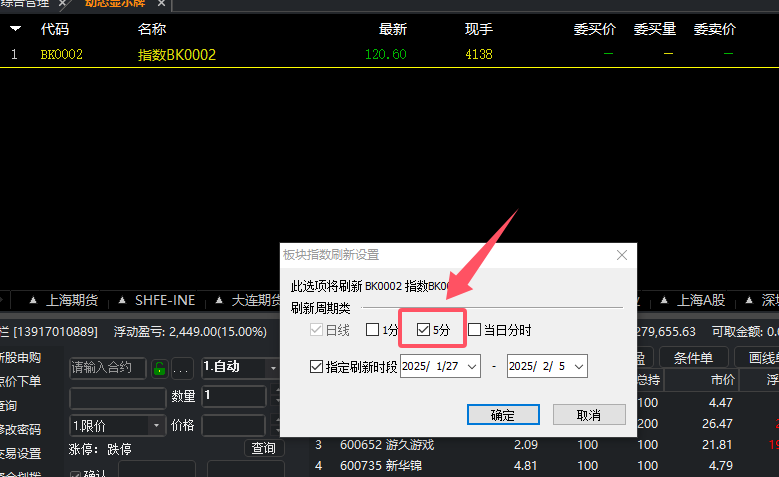Click the 数量 quantity field showing 1
Viewport: 779px width, 477px height.
point(234,396)
